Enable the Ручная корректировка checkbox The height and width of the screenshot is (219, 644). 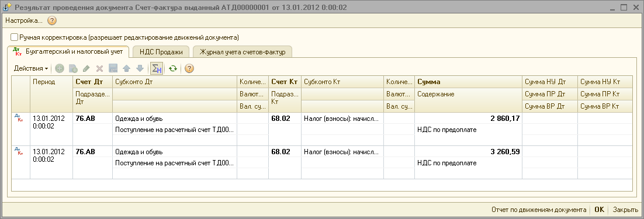click(15, 37)
